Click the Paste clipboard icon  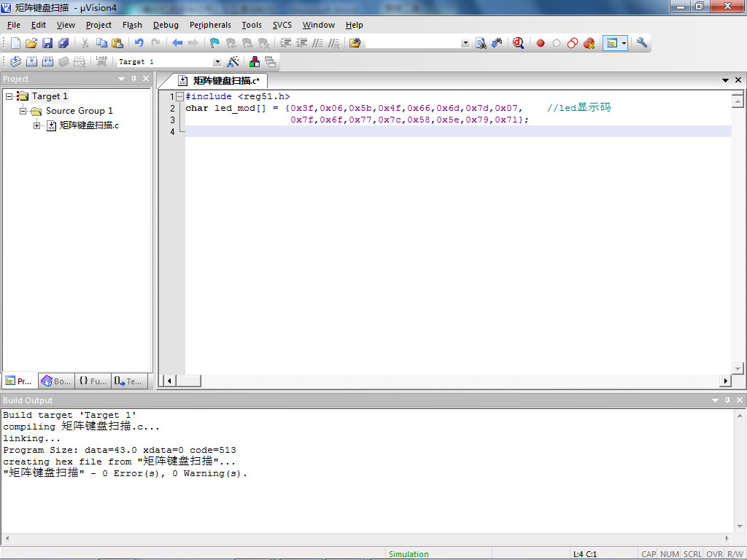(117, 43)
